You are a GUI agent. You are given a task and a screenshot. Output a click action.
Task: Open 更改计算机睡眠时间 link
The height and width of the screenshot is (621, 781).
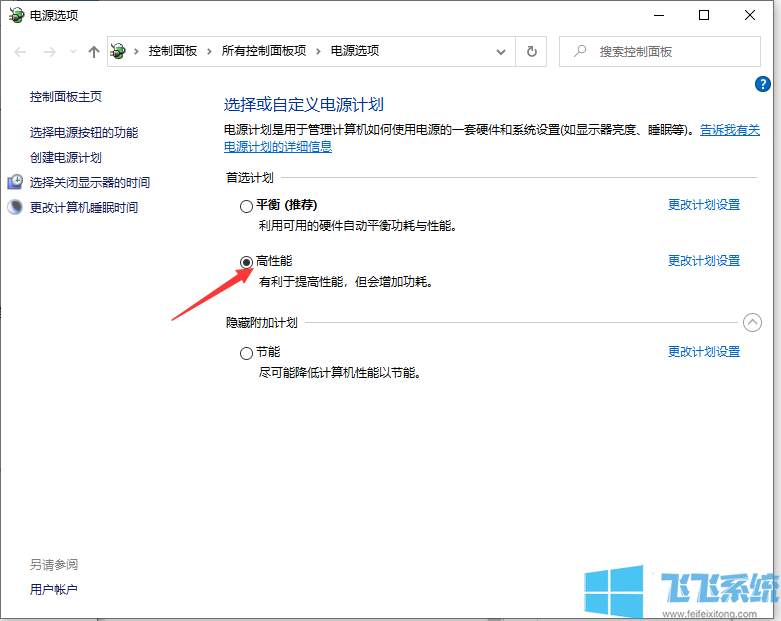84,207
